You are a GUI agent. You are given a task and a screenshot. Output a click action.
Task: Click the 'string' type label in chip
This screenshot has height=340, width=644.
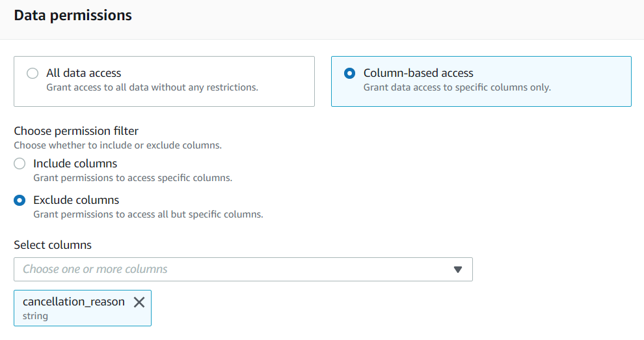pyautogui.click(x=35, y=316)
